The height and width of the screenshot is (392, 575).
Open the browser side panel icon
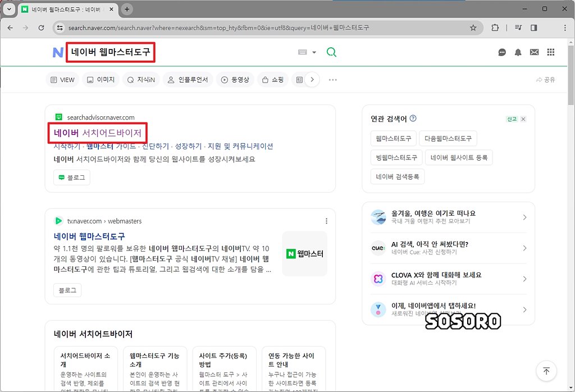pyautogui.click(x=534, y=28)
